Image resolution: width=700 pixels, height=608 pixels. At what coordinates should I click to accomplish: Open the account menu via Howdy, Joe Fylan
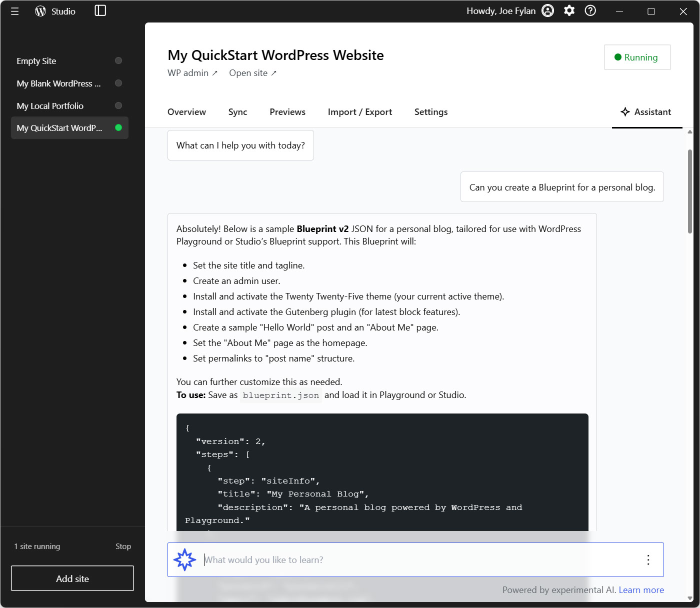[500, 10]
